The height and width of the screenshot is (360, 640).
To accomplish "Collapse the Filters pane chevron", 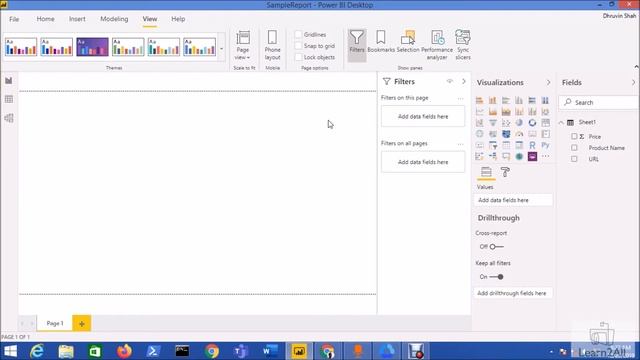I will (x=464, y=81).
